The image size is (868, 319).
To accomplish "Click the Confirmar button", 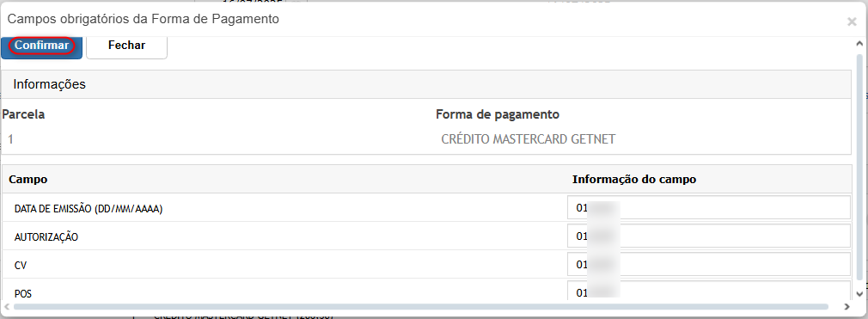I will click(41, 46).
